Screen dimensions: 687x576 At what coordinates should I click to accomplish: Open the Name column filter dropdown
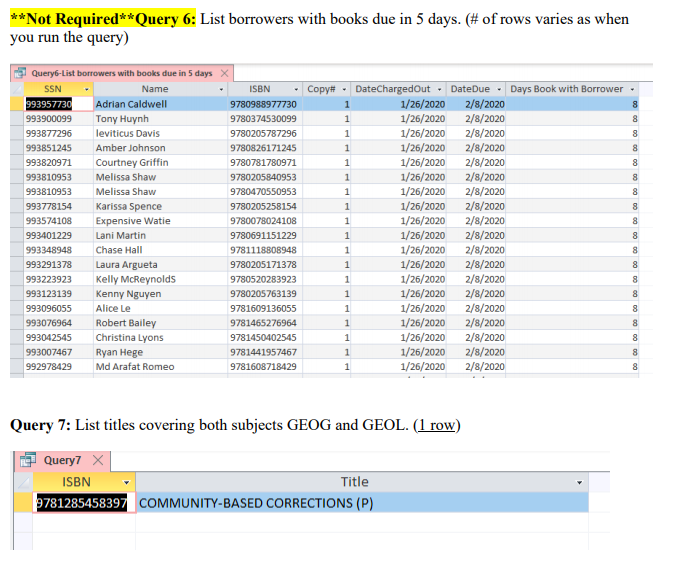coord(221,89)
